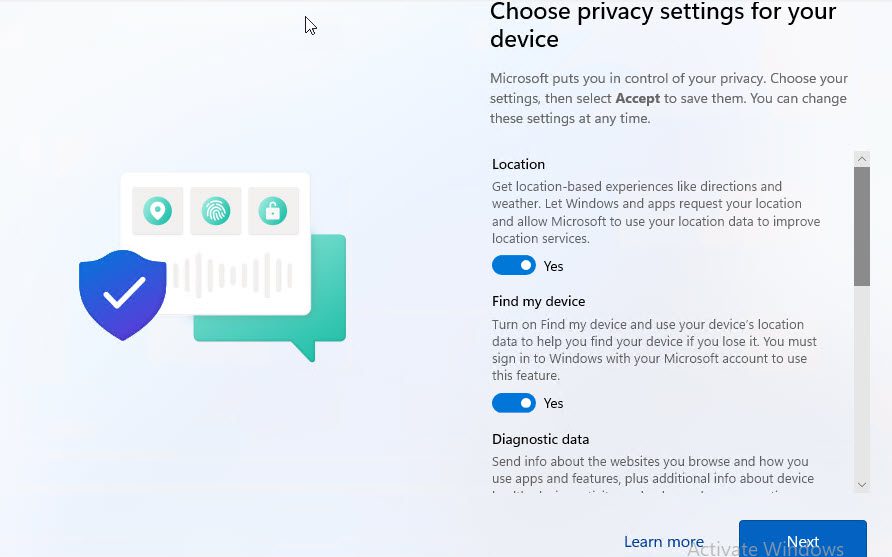Image resolution: width=892 pixels, height=557 pixels.
Task: Click the Location section heading
Action: tap(518, 164)
